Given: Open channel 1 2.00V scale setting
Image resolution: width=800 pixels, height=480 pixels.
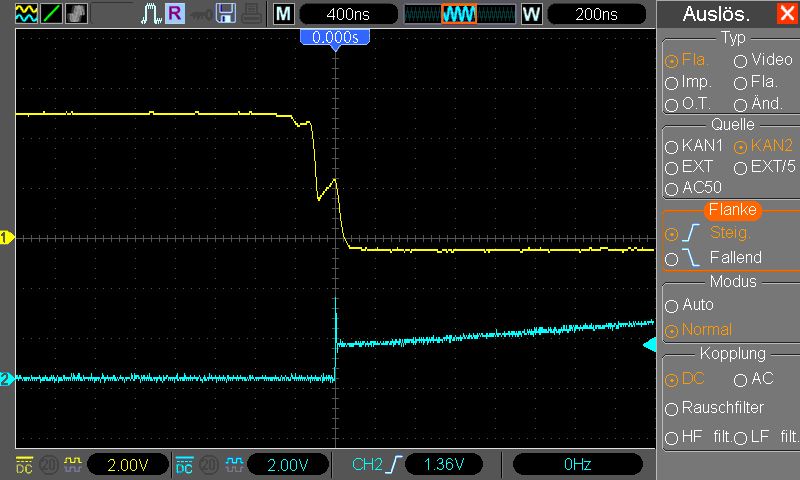Looking at the screenshot, I should point(128,465).
